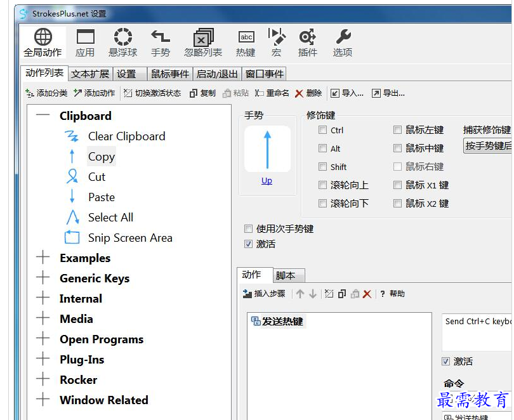514x420 pixels.
Task: Click 删除 delete in the action toolbar
Action: [x=308, y=93]
